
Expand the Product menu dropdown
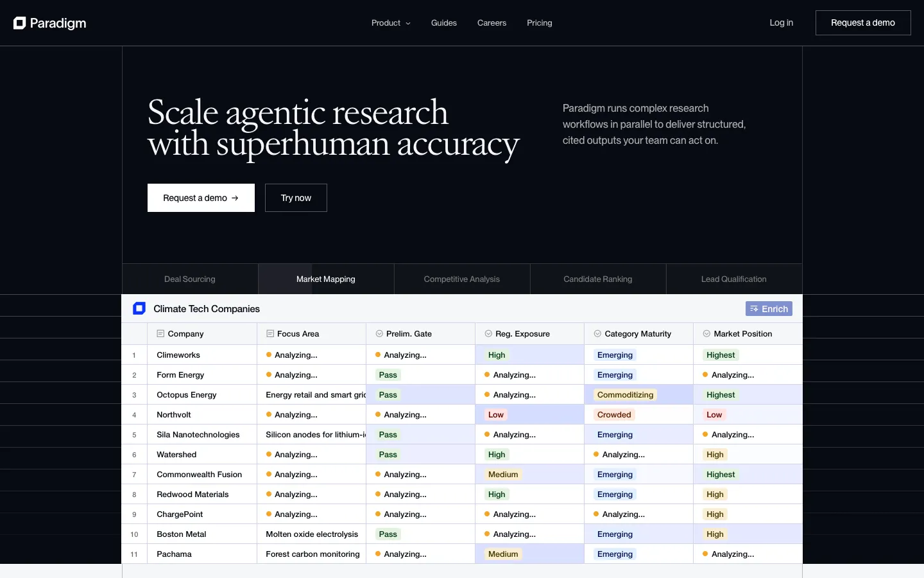pos(391,23)
